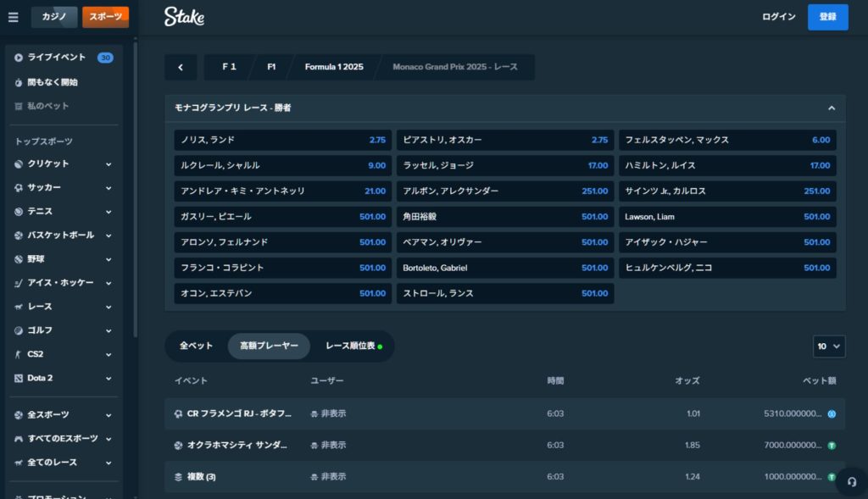Viewport: 868px width, 499px height.
Task: Expand the クリケット submenu chevron
Action: (108, 164)
